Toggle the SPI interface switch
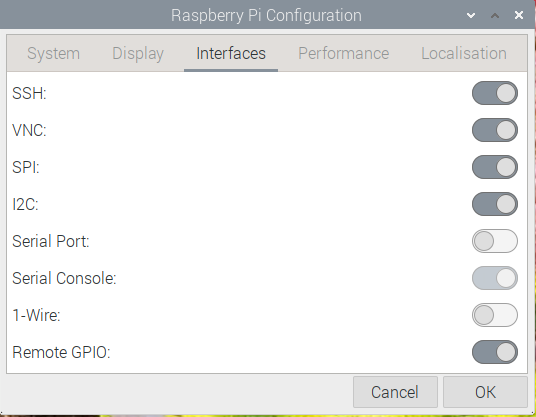 (495, 167)
